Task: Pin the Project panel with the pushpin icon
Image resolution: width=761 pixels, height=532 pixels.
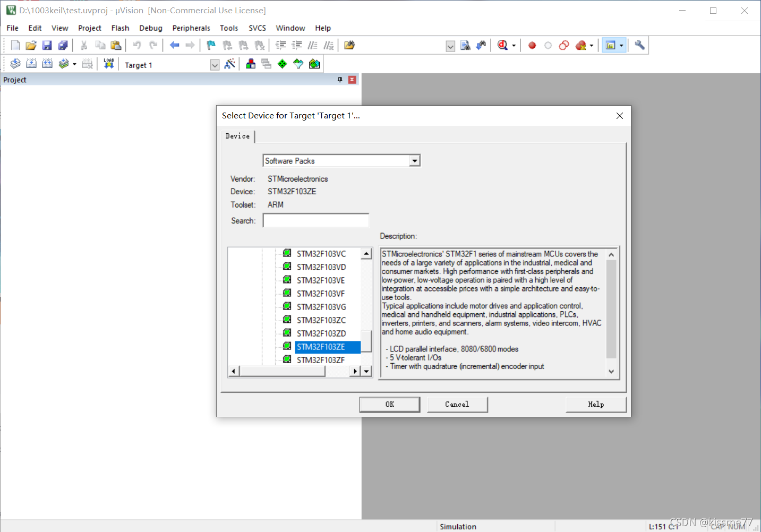Action: click(340, 80)
